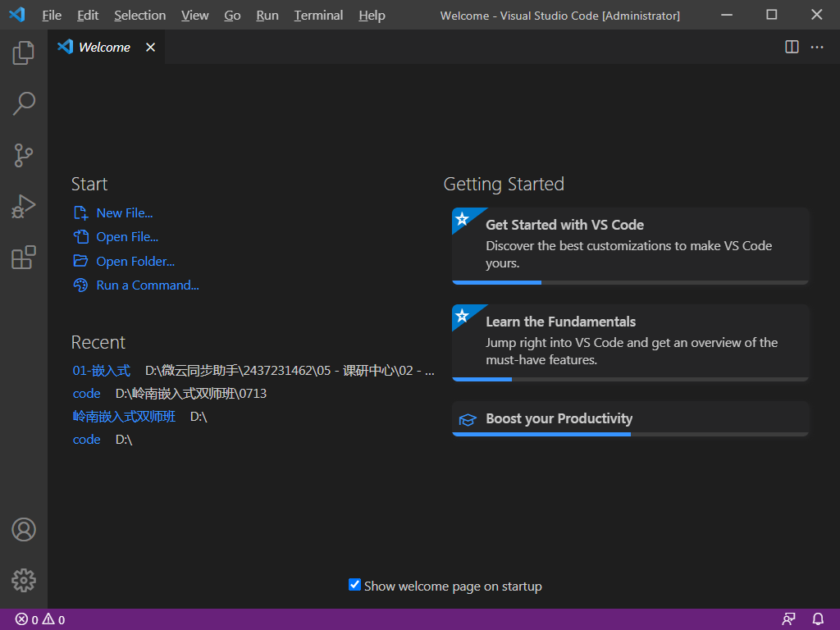Click the D:\微云同步助手 path text

[290, 371]
